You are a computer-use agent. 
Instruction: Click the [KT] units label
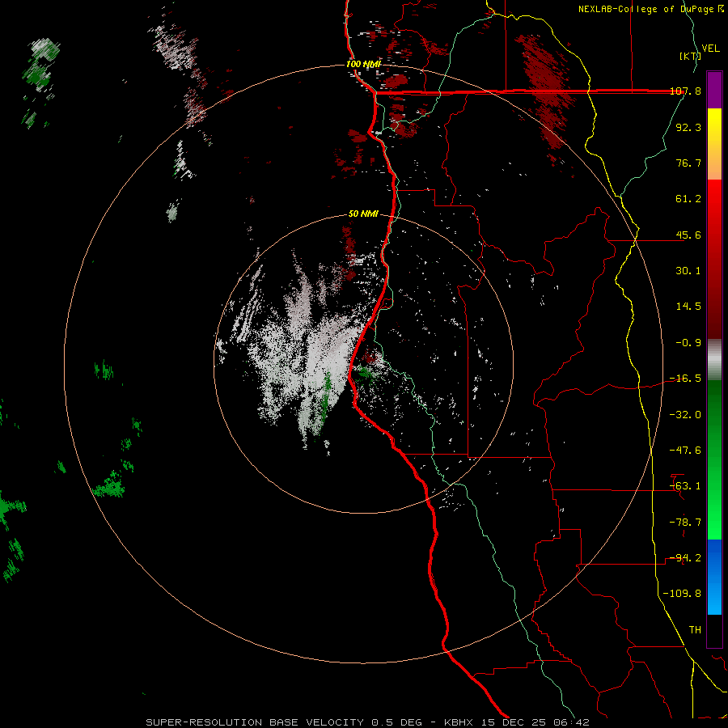coord(691,56)
